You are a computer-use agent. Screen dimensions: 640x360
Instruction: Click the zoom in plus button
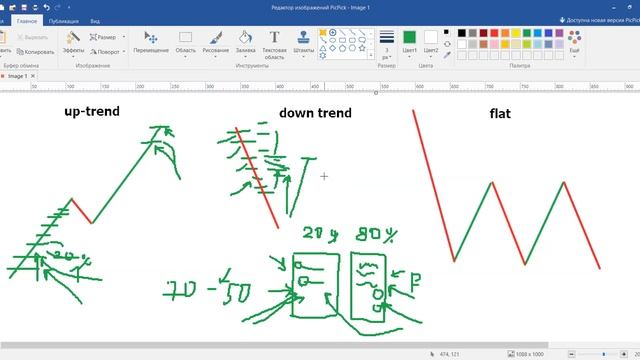pyautogui.click(x=624, y=354)
